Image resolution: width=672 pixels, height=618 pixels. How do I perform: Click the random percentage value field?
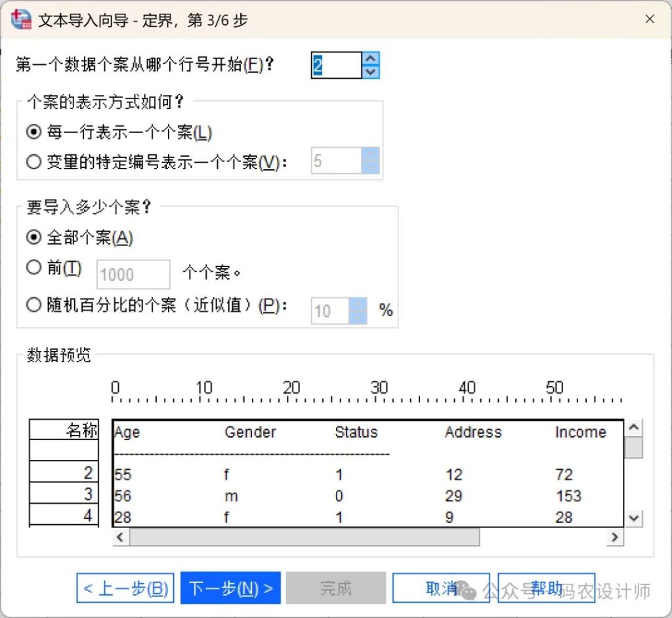coord(330,310)
